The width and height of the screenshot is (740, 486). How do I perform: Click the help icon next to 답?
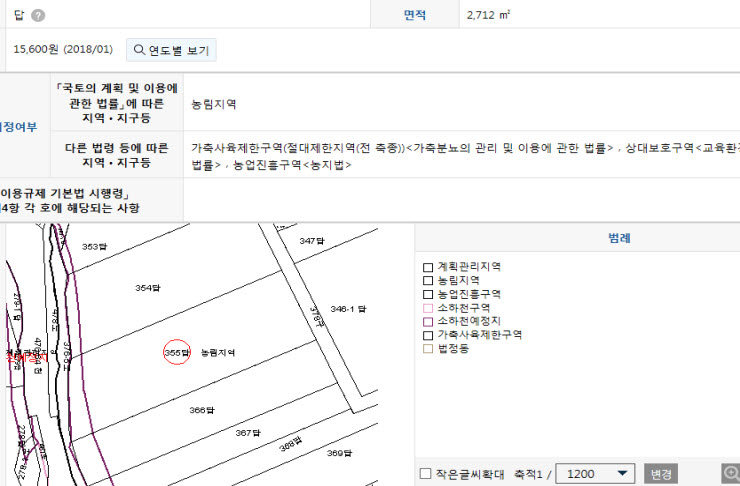pos(38,16)
